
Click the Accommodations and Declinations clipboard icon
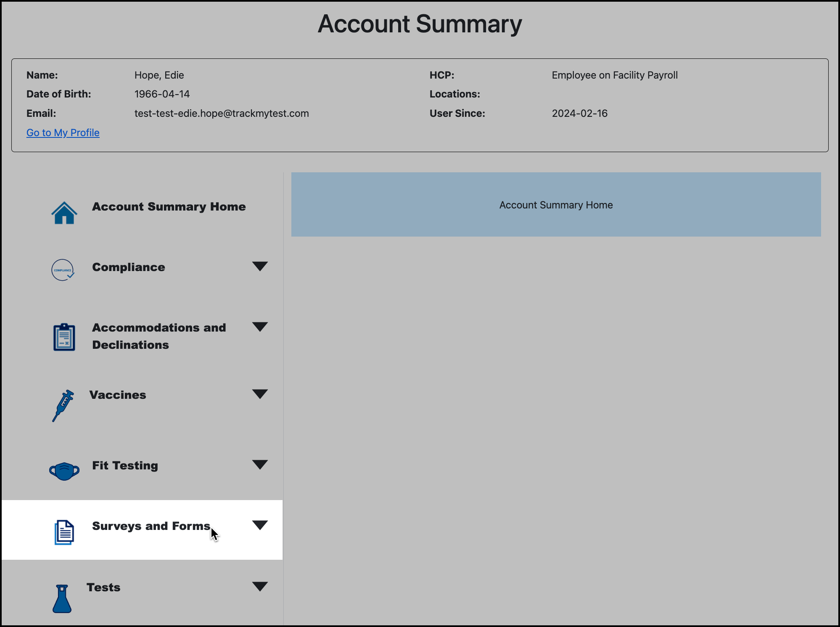coord(64,337)
